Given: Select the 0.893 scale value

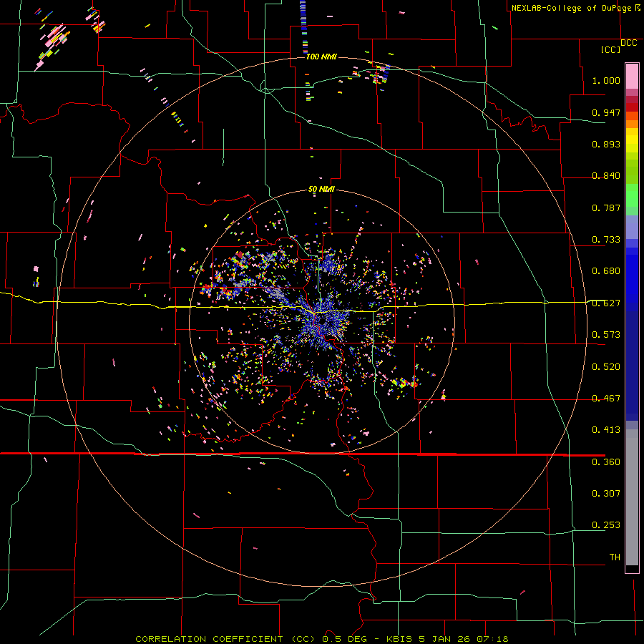Looking at the screenshot, I should [606, 144].
